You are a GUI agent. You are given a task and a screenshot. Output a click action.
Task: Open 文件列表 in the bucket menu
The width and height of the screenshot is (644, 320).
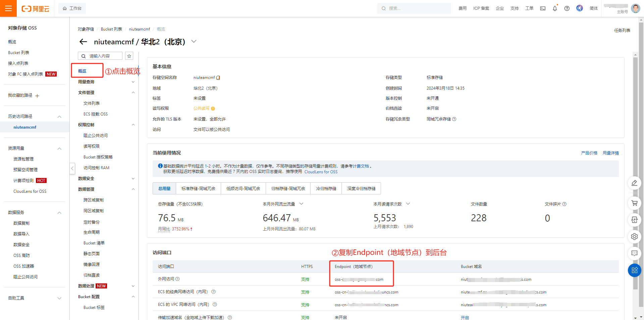(92, 103)
